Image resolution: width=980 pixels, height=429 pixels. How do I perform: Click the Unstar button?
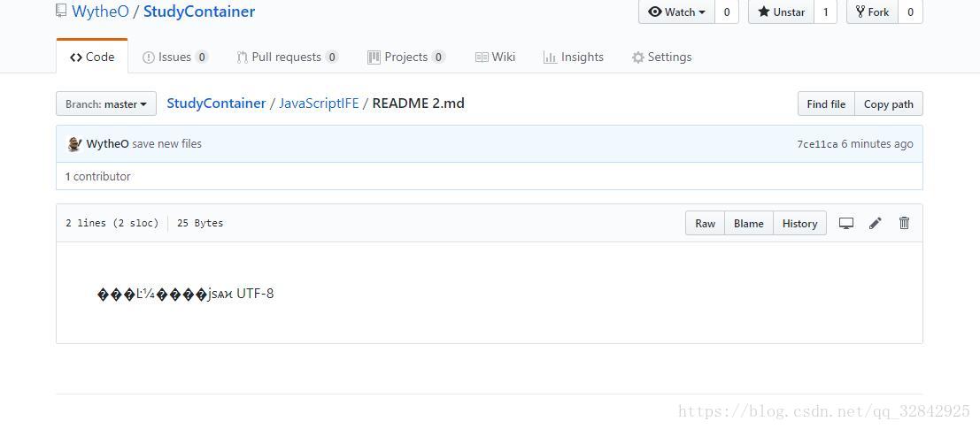(781, 11)
